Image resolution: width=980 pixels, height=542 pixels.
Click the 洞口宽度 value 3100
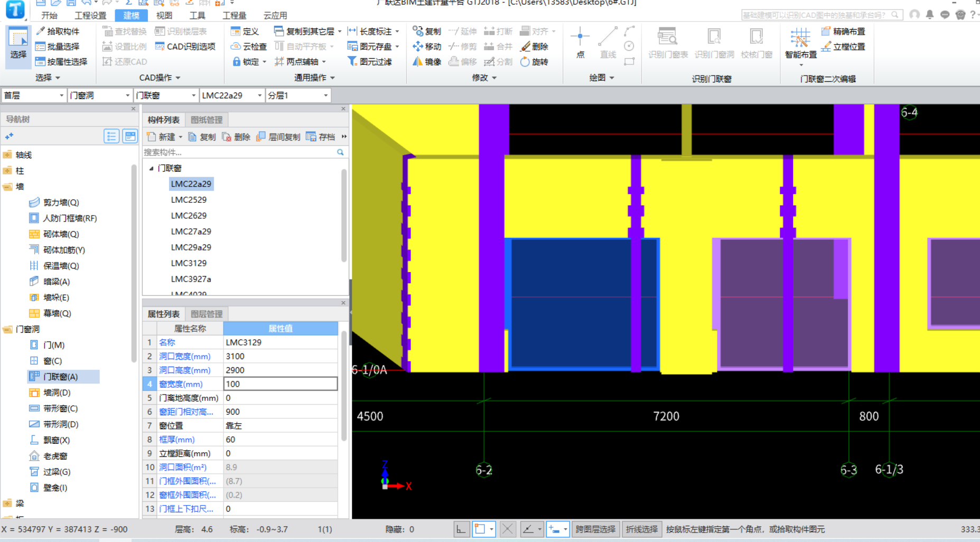click(281, 356)
